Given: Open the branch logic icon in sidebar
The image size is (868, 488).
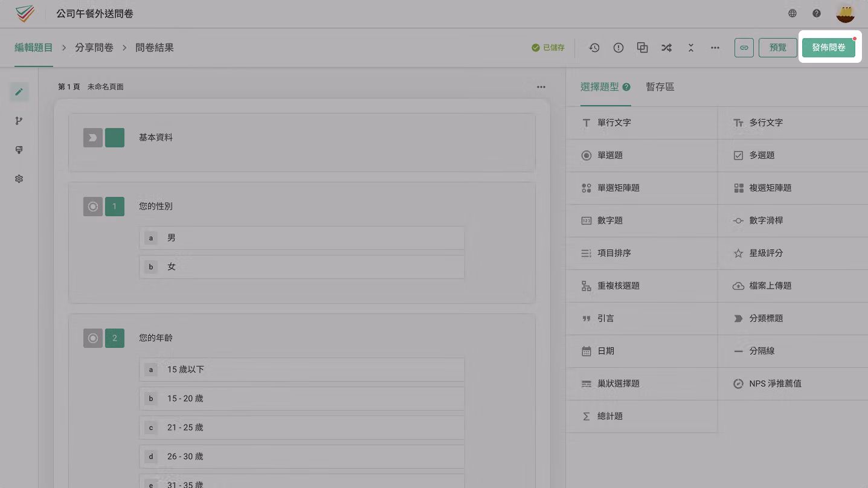Looking at the screenshot, I should pos(19,121).
